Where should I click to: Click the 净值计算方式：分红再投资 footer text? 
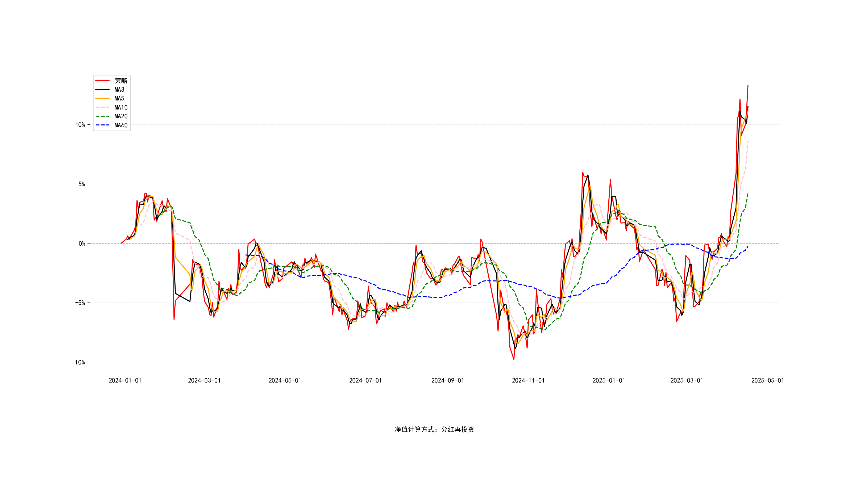click(x=434, y=430)
